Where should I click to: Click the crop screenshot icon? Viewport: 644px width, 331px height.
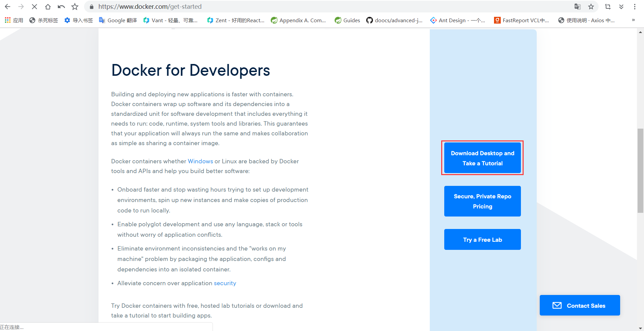[x=608, y=7]
